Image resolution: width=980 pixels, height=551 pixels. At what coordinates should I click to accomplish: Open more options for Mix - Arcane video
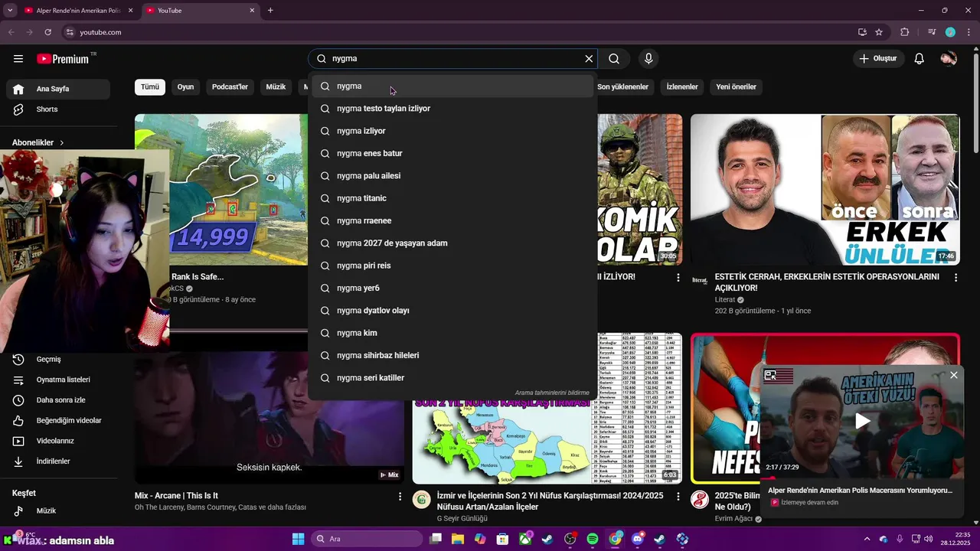[400, 497]
